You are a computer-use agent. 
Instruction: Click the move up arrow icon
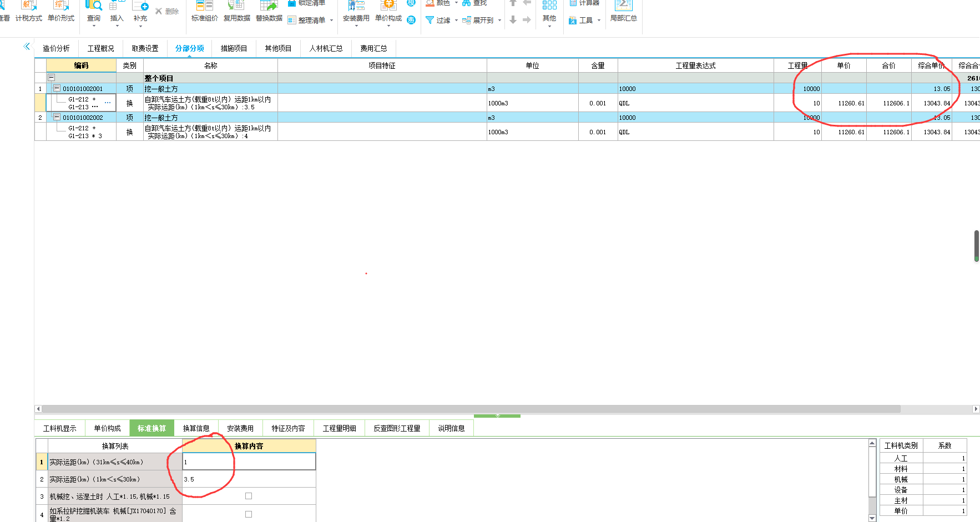(x=513, y=3)
